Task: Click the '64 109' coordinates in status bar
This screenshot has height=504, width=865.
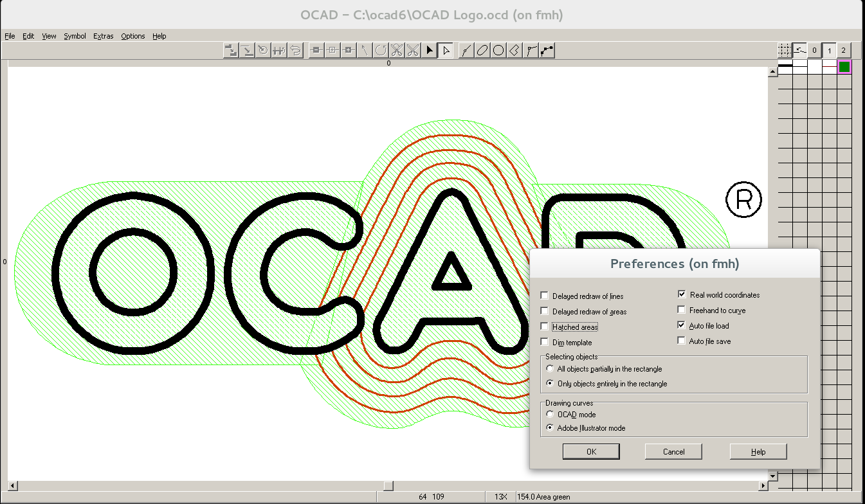Action: coord(432,497)
